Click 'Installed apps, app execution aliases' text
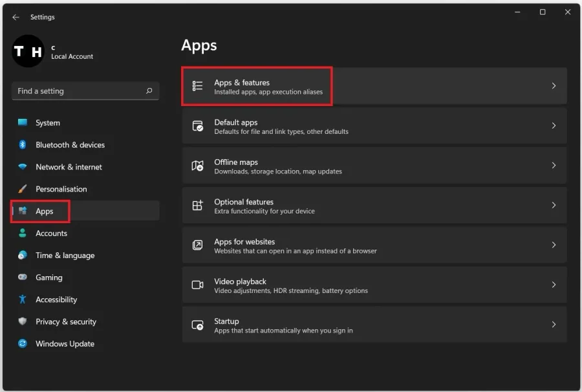This screenshot has width=582, height=392. click(268, 92)
